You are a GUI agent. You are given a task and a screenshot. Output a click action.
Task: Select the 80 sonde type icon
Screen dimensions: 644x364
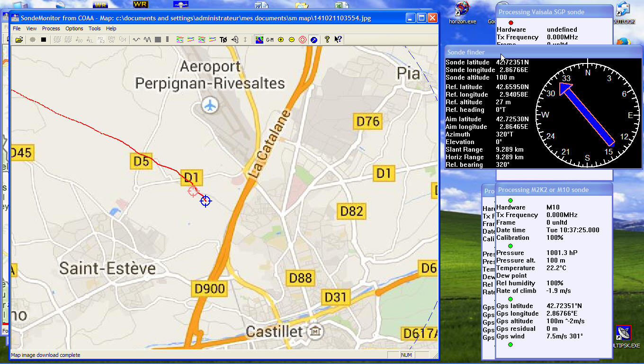tap(79, 40)
